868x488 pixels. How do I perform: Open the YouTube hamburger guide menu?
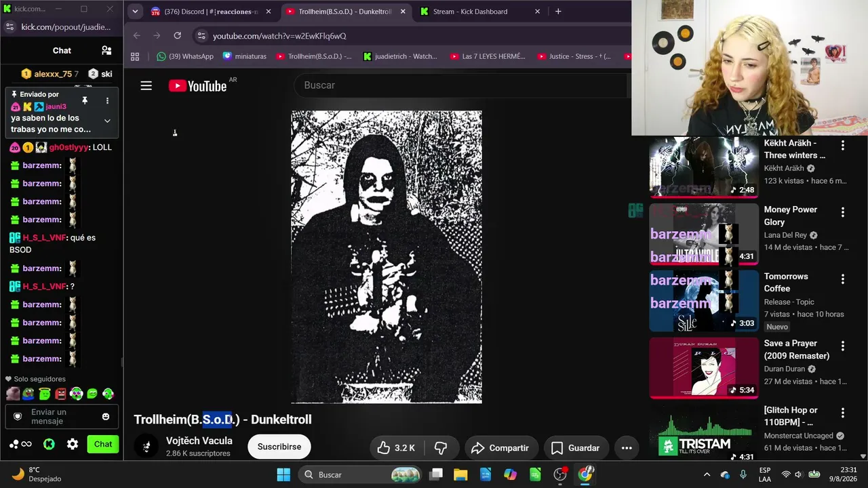click(146, 85)
